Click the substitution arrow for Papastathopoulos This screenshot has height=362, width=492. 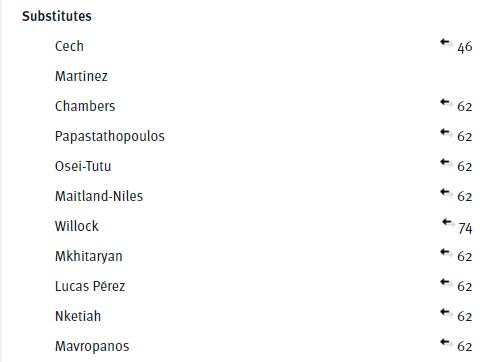coord(445,132)
